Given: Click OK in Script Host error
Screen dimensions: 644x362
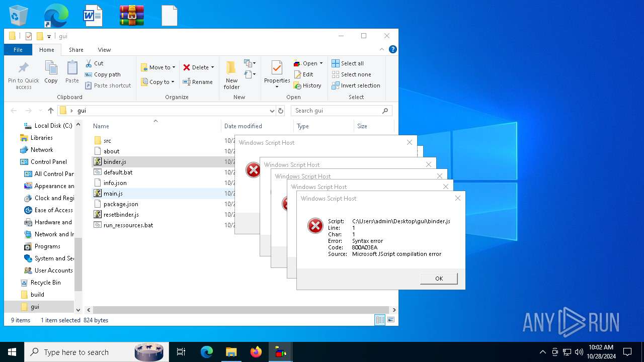Looking at the screenshot, I should [439, 279].
